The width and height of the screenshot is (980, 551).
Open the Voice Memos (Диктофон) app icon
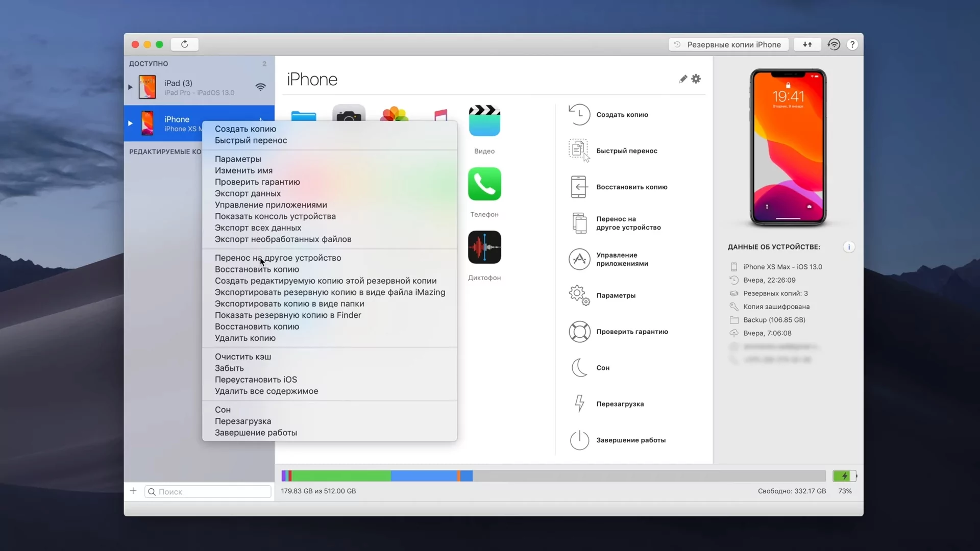484,247
